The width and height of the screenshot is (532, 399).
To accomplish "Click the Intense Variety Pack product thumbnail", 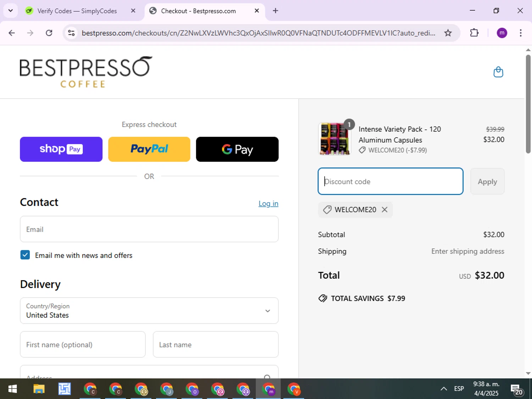I will (x=334, y=139).
